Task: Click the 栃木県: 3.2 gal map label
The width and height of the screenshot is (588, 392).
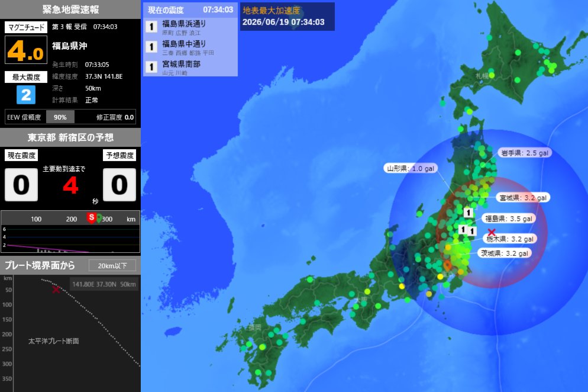Action: (510, 239)
